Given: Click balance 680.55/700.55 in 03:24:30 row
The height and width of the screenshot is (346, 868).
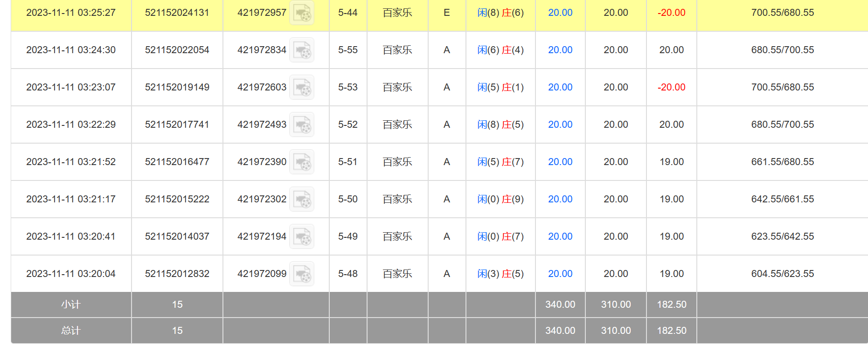Looking at the screenshot, I should [783, 50].
